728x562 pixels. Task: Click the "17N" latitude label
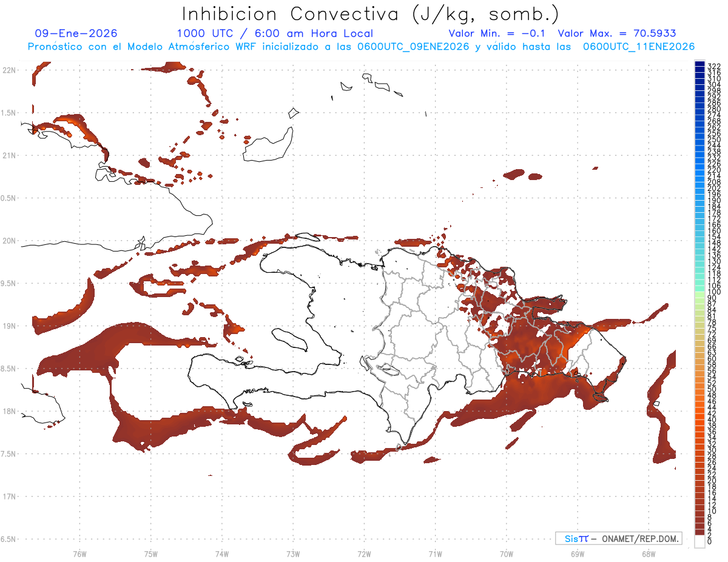click(10, 497)
